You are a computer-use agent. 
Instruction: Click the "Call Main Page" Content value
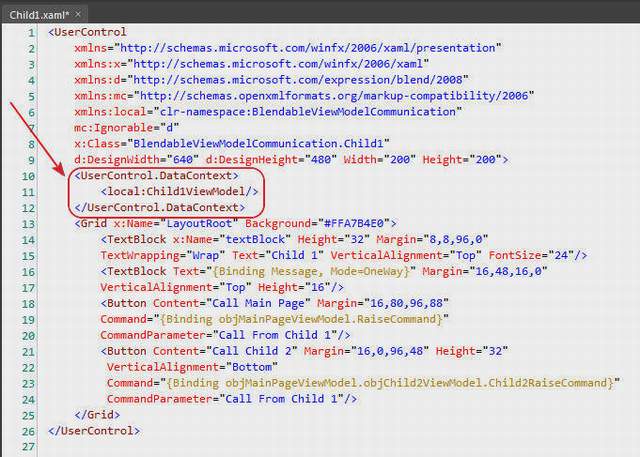[258, 303]
